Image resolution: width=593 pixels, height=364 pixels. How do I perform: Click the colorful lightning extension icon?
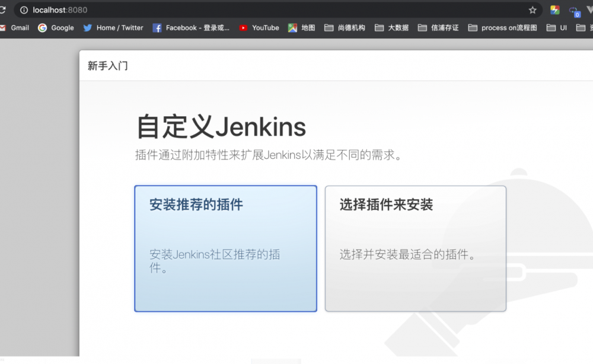coord(555,9)
